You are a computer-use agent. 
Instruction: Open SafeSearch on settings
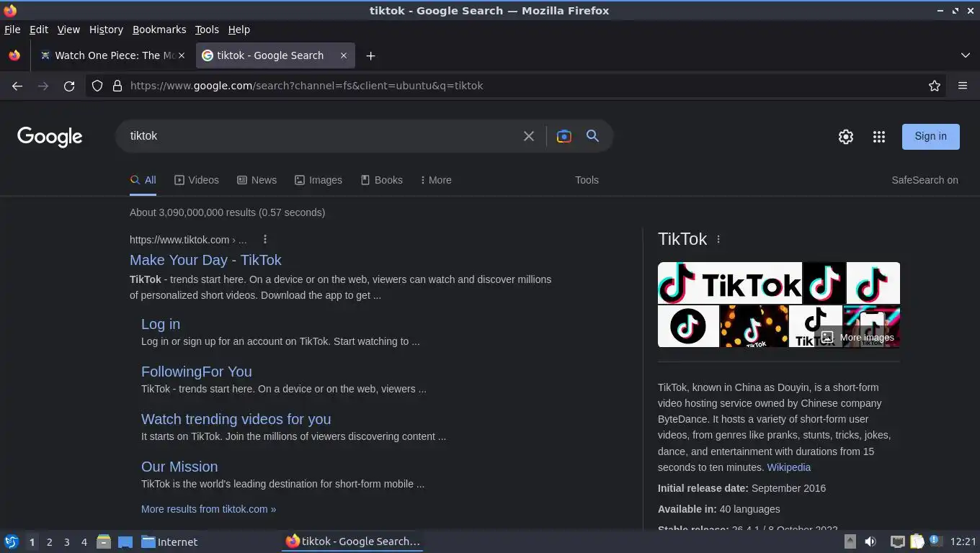(925, 180)
